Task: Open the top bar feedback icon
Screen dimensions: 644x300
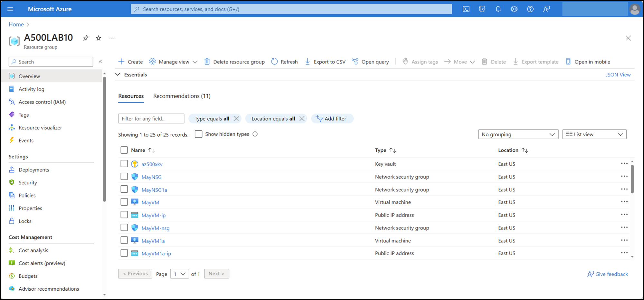Action: point(546,9)
